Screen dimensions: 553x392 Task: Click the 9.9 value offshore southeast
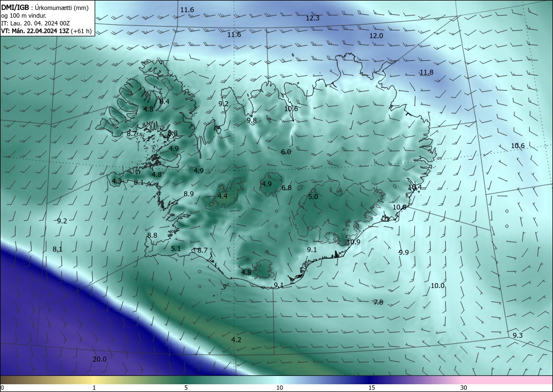pyautogui.click(x=404, y=253)
